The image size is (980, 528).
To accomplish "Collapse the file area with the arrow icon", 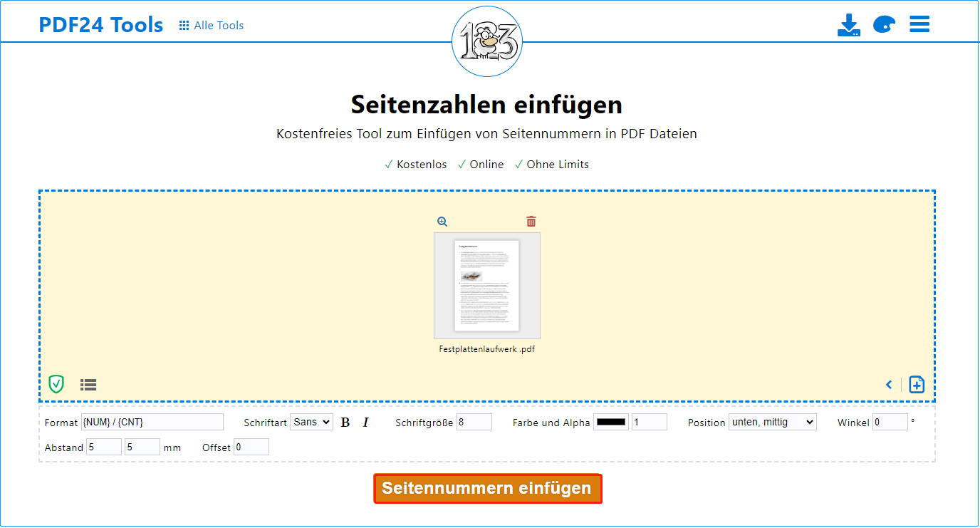I will tap(889, 384).
